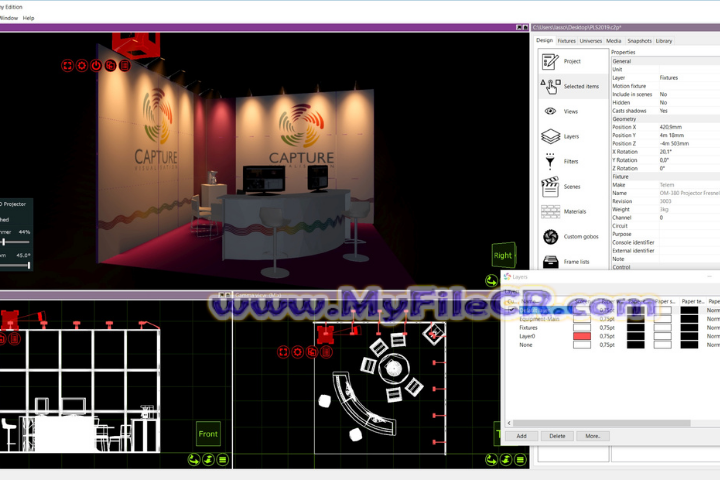The width and height of the screenshot is (720, 480).
Task: Switch to the Snapshots tab
Action: pyautogui.click(x=639, y=41)
